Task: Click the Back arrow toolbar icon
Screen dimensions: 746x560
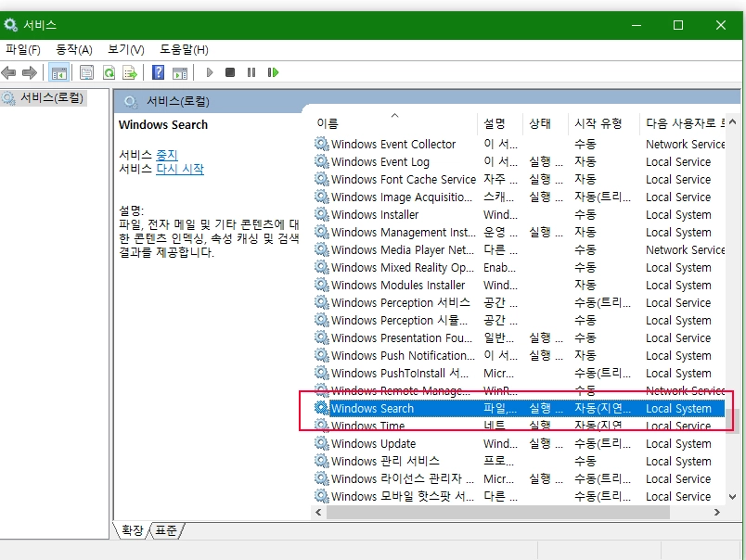Action: pyautogui.click(x=8, y=72)
